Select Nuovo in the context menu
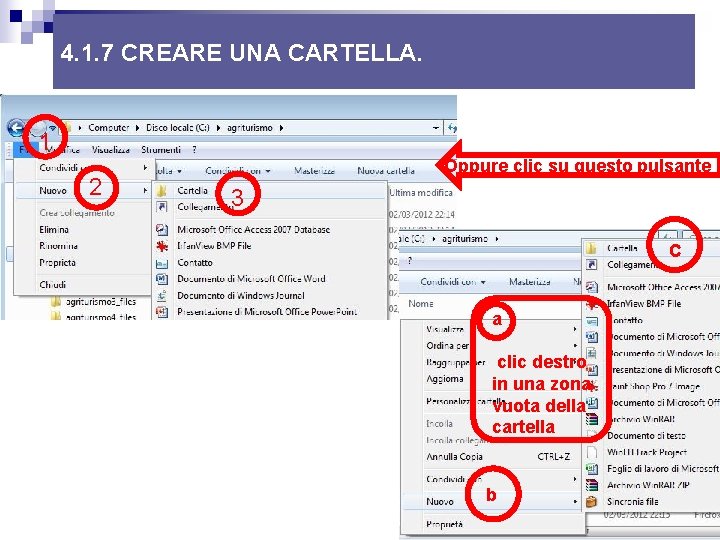The height and width of the screenshot is (540, 720). pyautogui.click(x=439, y=501)
